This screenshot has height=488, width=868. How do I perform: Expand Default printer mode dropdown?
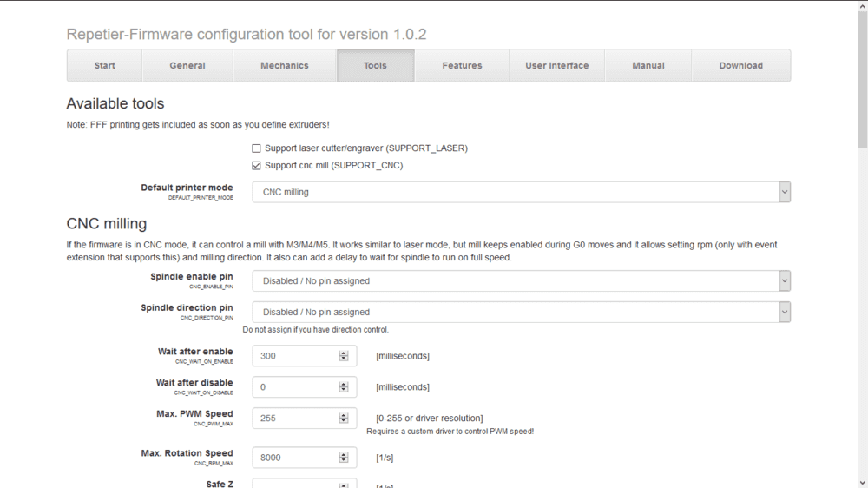(521, 192)
